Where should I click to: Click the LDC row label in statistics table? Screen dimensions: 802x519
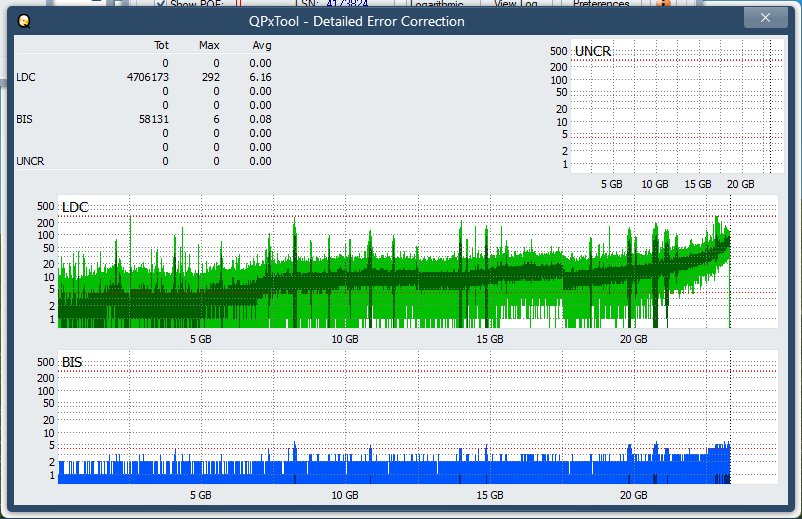coord(26,77)
